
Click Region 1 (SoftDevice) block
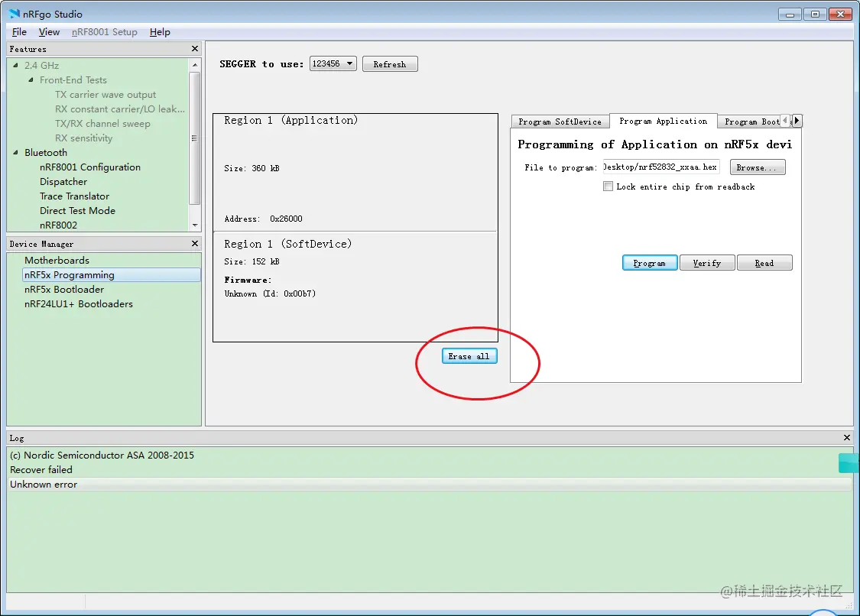pyautogui.click(x=355, y=287)
